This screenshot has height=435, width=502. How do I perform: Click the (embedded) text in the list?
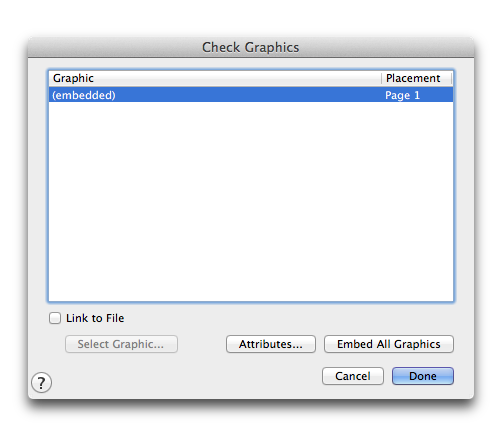(84, 95)
